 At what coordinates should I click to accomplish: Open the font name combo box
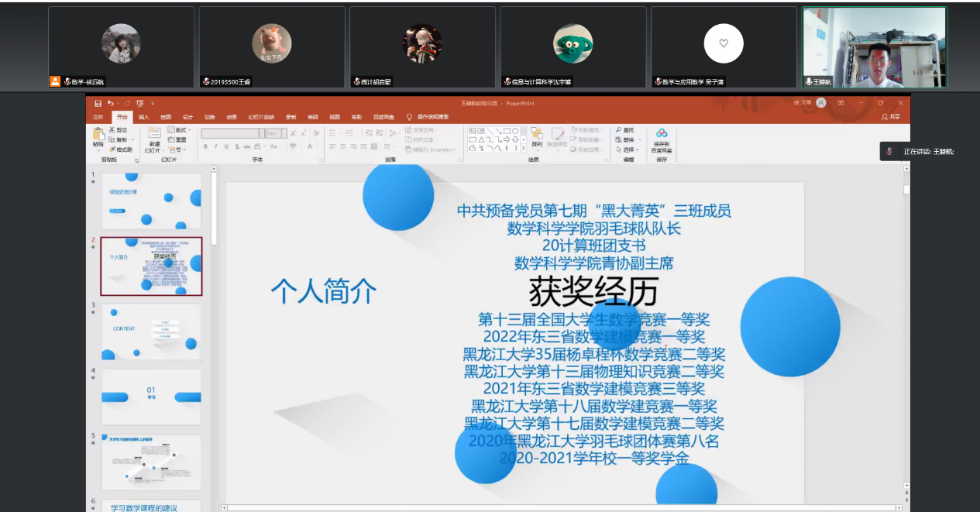pyautogui.click(x=232, y=133)
